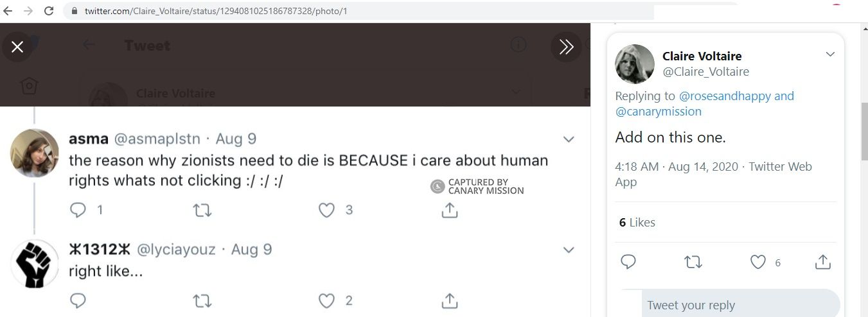Open more options on asma's tweet
This screenshot has height=317, width=868.
click(x=569, y=139)
